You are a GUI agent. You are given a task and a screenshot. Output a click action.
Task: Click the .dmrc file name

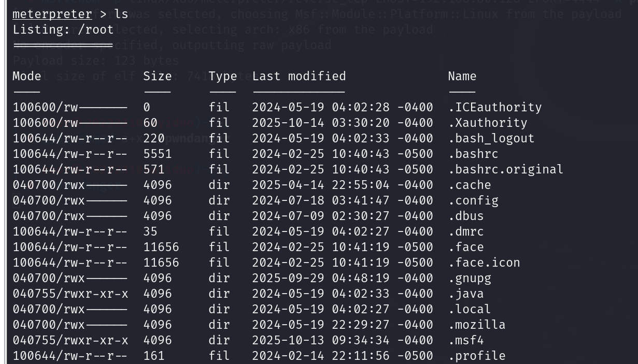(x=465, y=231)
